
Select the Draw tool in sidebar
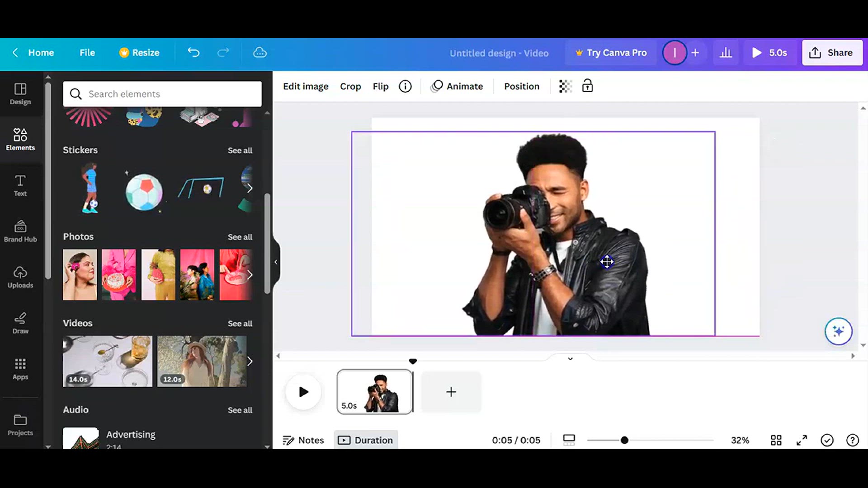coord(20,323)
